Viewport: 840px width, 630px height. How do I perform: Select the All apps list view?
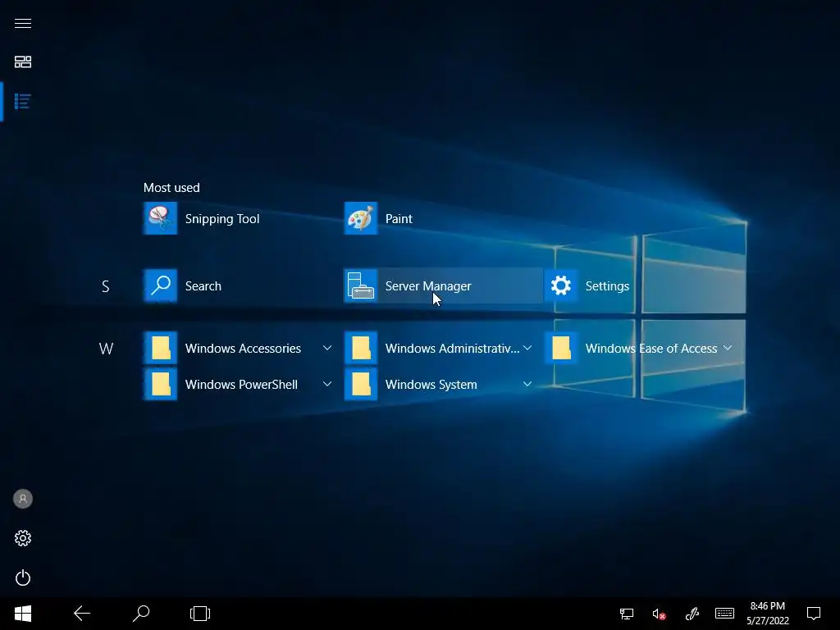point(22,101)
